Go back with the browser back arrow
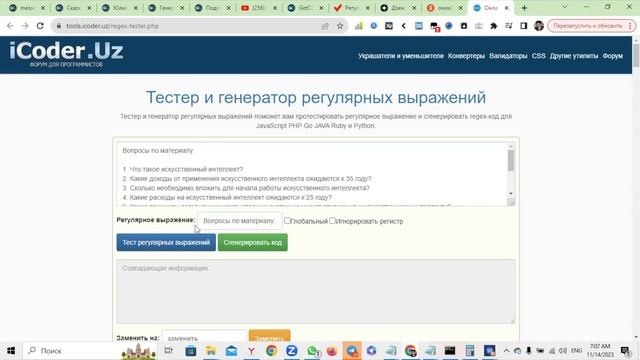This screenshot has height=360, width=640. click(10, 26)
